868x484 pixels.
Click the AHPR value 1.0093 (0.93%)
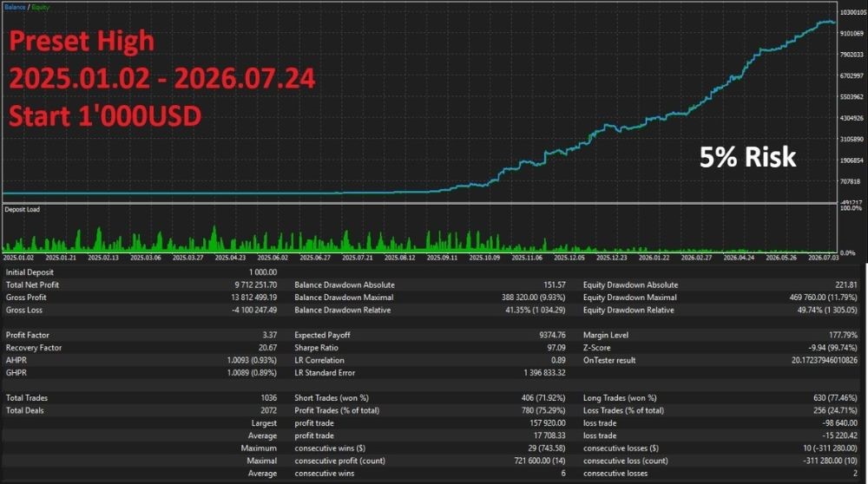coord(252,360)
